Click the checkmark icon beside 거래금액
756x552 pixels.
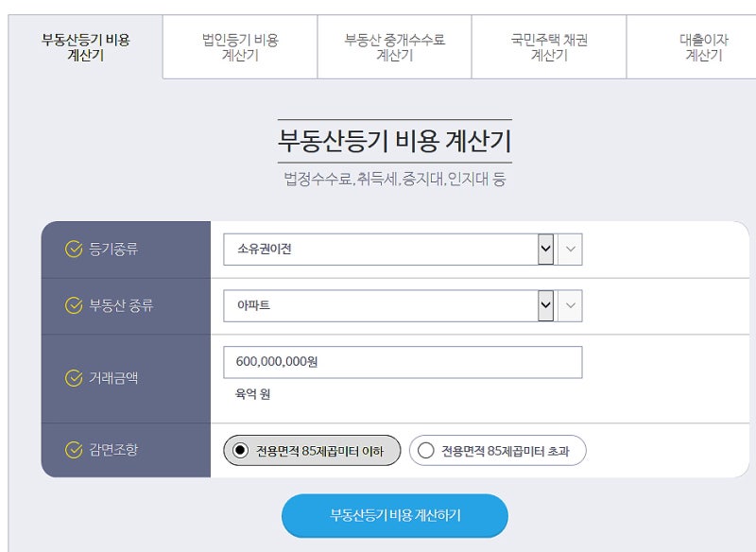[74, 378]
